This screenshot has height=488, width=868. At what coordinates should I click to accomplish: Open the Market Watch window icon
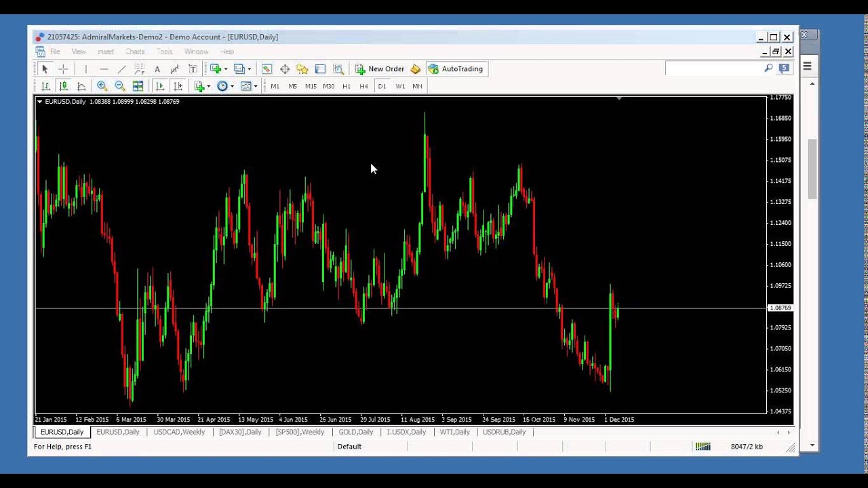(267, 69)
